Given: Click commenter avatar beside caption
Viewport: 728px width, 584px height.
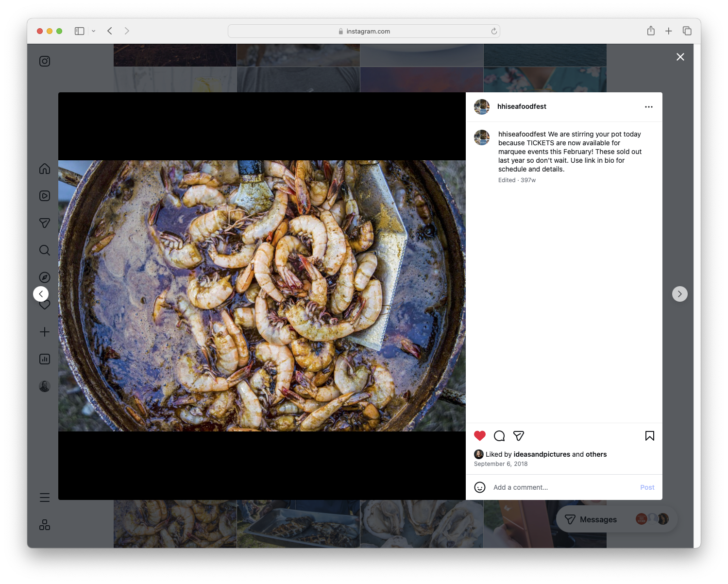Looking at the screenshot, I should tap(482, 137).
